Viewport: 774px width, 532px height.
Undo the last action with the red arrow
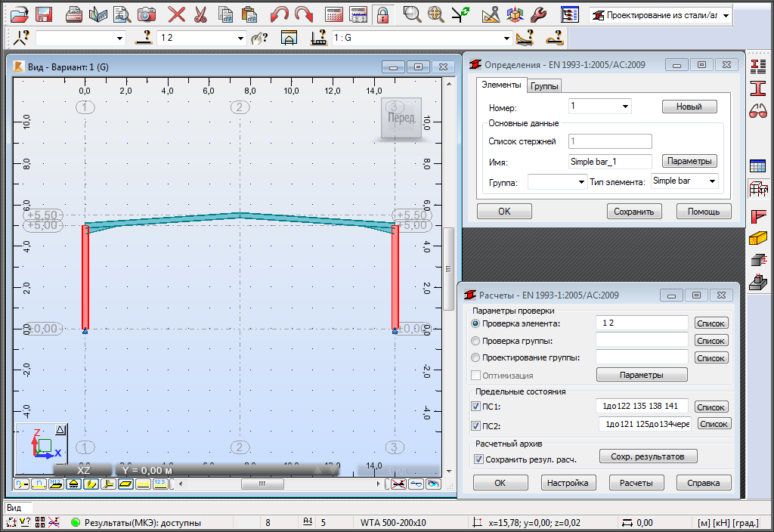(x=279, y=14)
